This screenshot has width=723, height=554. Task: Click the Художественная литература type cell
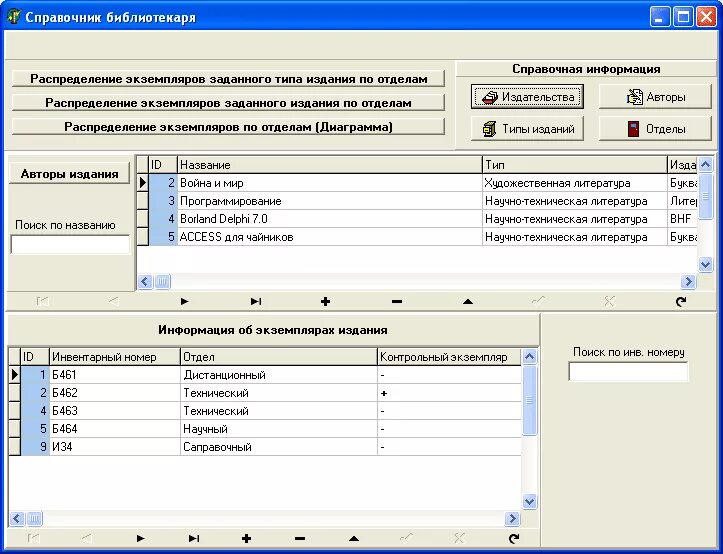(x=575, y=183)
